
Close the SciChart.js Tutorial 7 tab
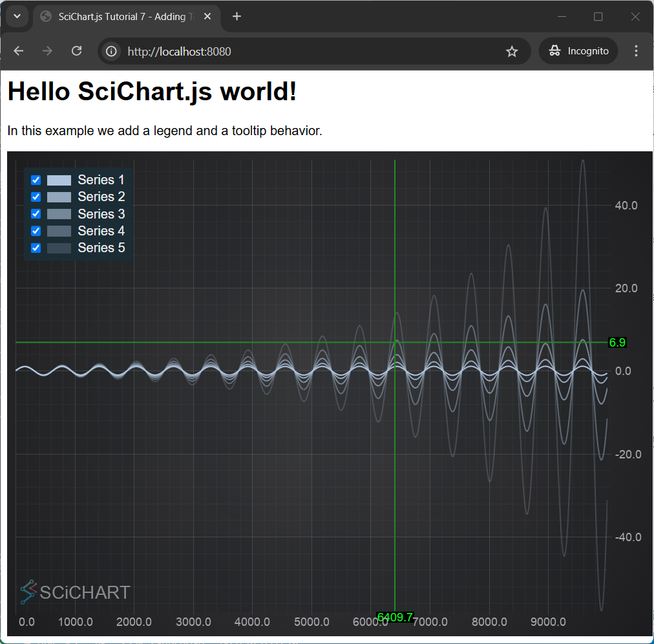click(207, 16)
